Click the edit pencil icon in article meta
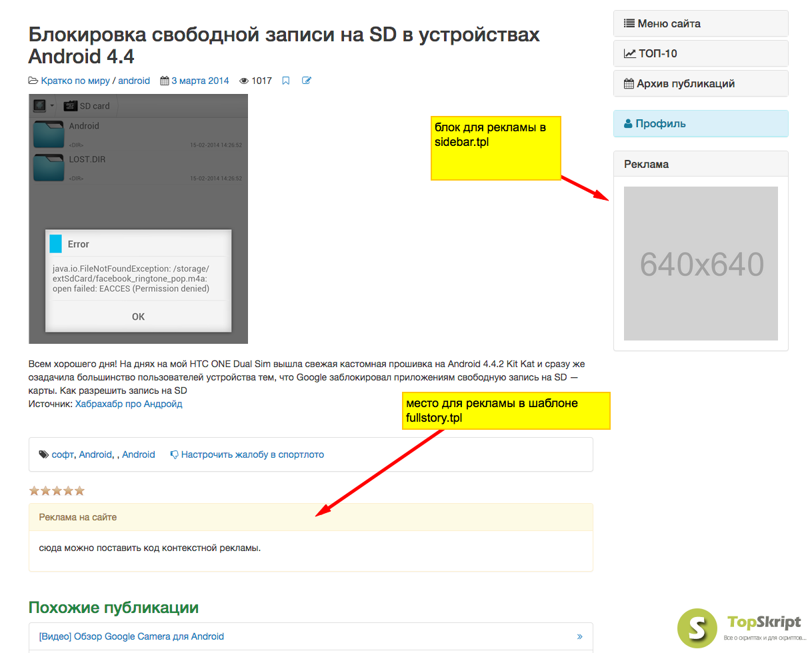Screen dimensions: 812x653 pyautogui.click(x=307, y=81)
